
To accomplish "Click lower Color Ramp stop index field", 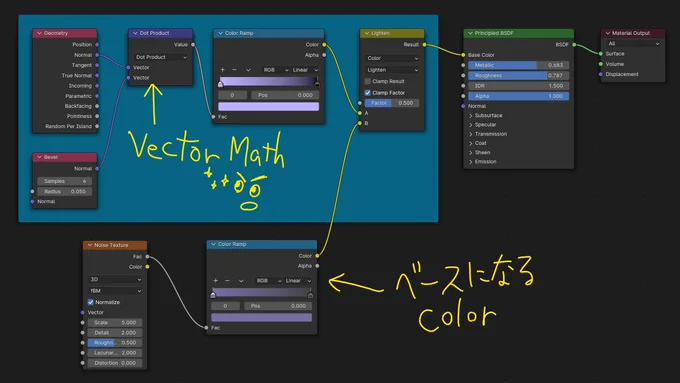I will click(x=226, y=306).
